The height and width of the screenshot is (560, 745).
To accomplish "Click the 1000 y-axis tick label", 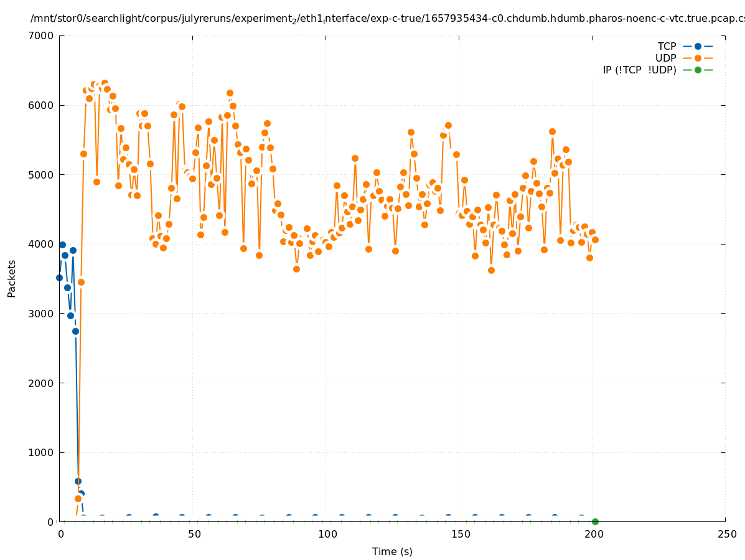I will (x=42, y=452).
